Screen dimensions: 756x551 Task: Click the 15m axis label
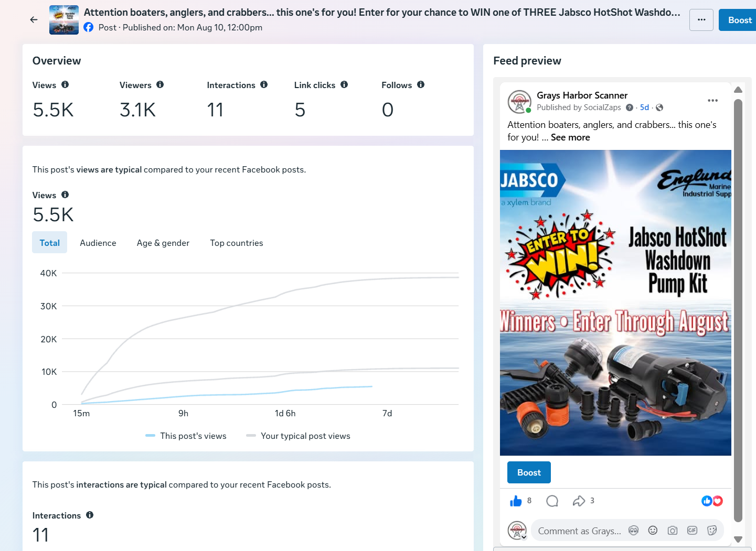81,413
